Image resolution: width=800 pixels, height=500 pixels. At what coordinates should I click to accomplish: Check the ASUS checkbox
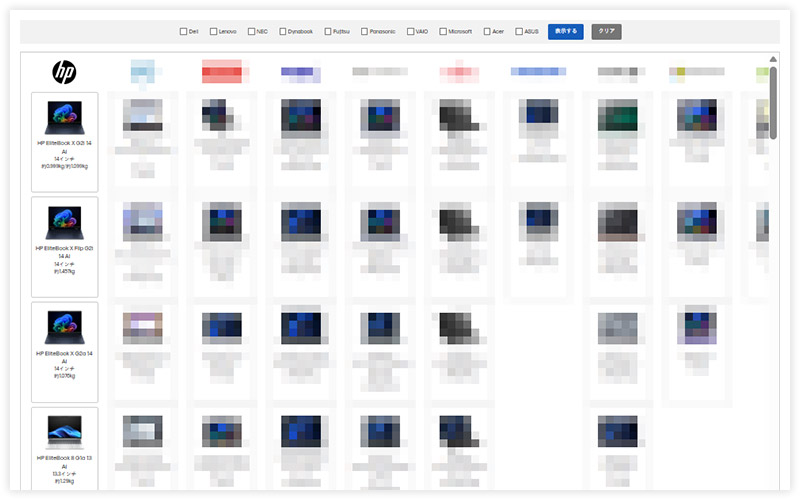point(519,32)
